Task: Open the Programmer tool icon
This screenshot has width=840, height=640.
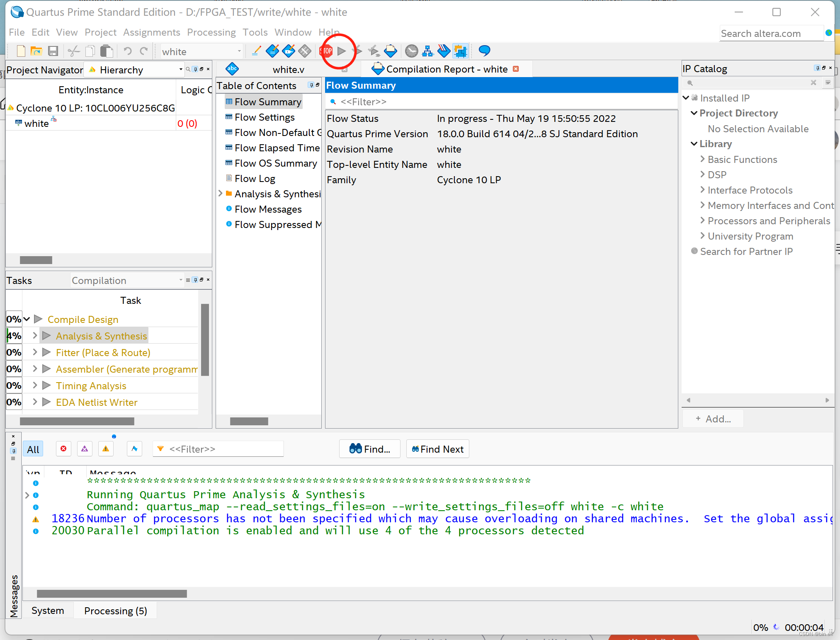Action: (x=444, y=51)
